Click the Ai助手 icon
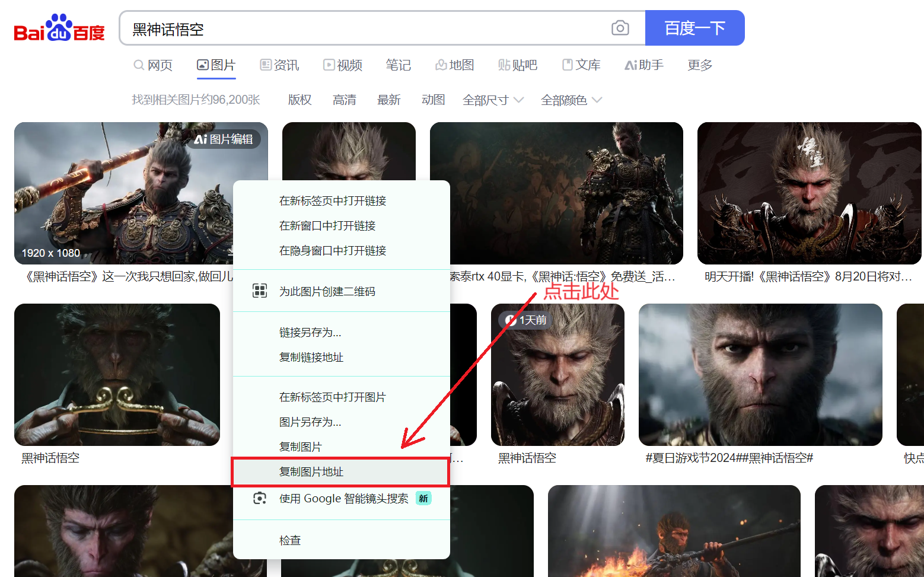The image size is (924, 577). coord(630,65)
